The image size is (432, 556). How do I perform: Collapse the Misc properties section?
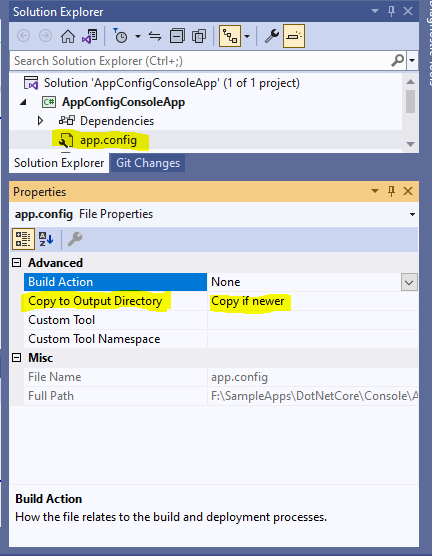pyautogui.click(x=17, y=358)
